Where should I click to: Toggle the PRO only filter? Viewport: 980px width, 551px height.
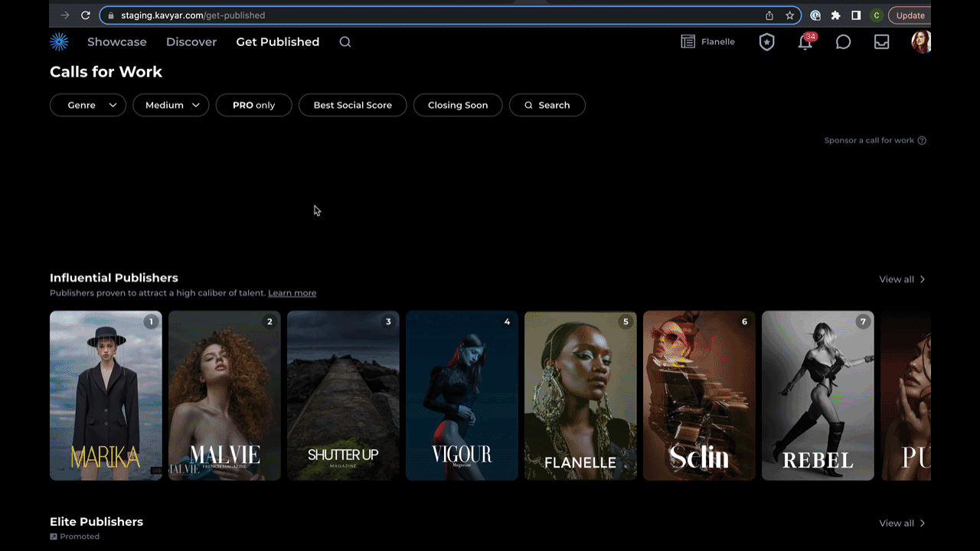point(253,105)
